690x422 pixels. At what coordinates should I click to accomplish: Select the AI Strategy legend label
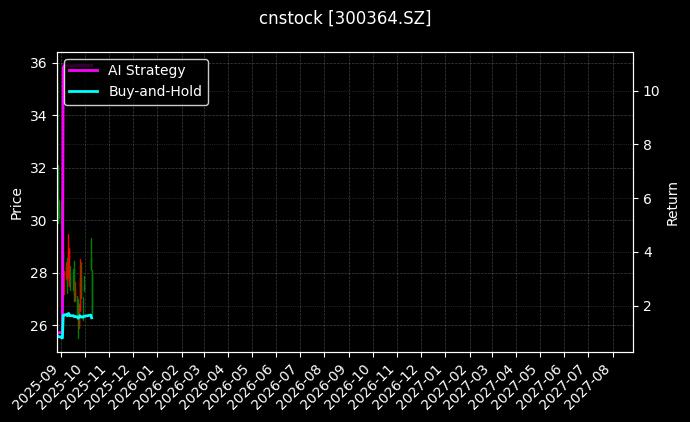(146, 70)
